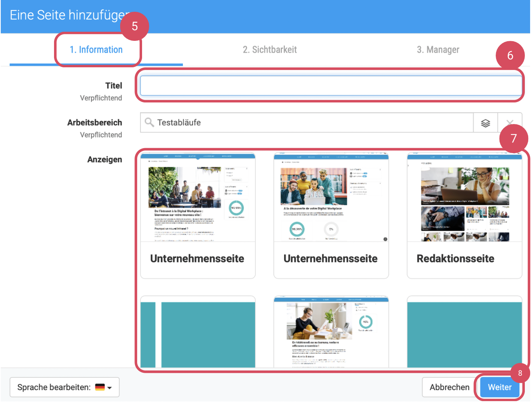Screen dimensions: 532x403
Task: Switch to the 1. Information tab
Action: [x=96, y=50]
